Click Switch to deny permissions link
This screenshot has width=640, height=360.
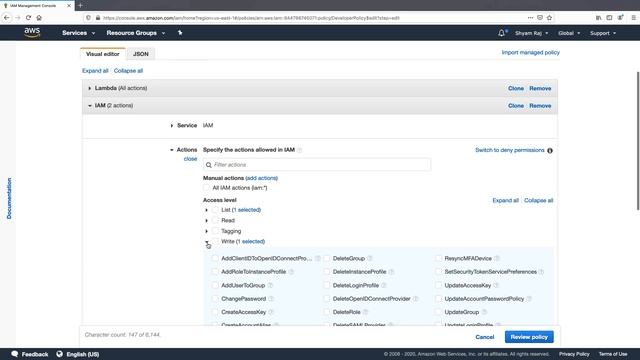coord(509,150)
